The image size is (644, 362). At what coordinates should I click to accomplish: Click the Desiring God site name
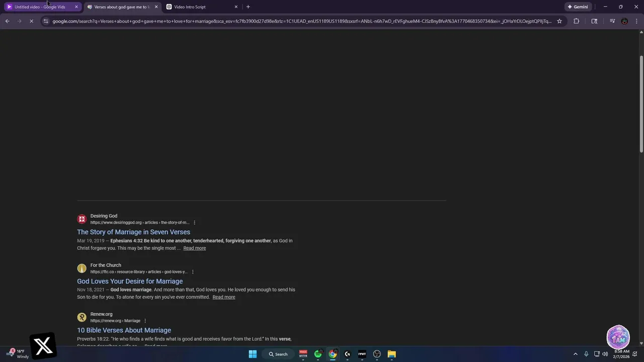104,216
